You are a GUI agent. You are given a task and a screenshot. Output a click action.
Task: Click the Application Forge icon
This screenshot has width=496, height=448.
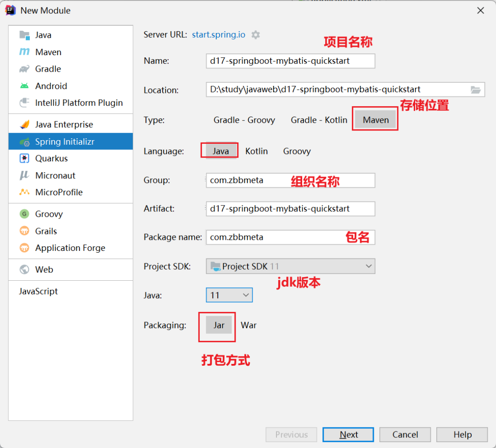[x=24, y=248]
